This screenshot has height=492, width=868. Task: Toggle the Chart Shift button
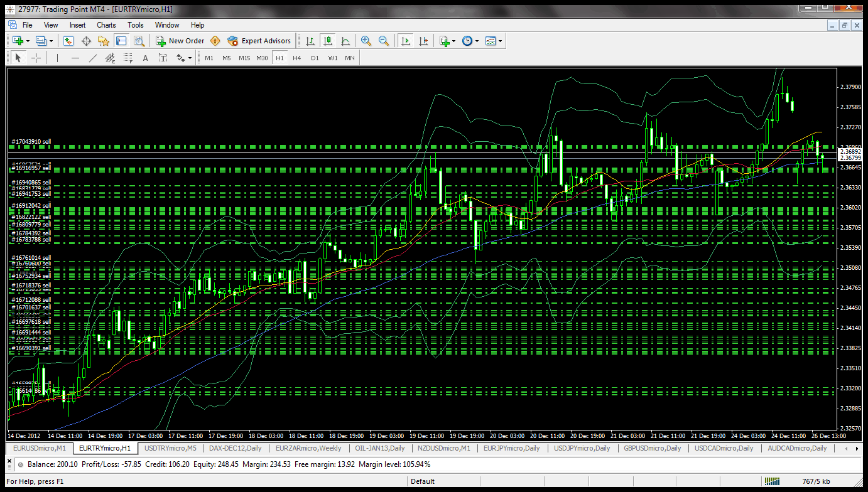click(423, 41)
